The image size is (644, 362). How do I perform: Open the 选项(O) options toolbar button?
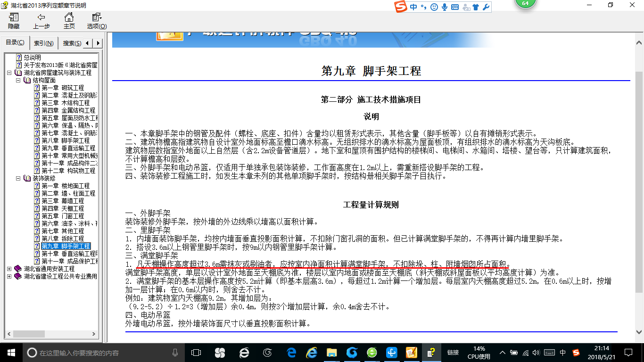pos(97,21)
